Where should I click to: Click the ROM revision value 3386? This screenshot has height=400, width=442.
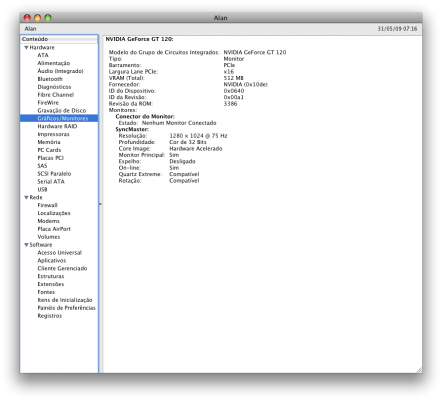point(230,104)
